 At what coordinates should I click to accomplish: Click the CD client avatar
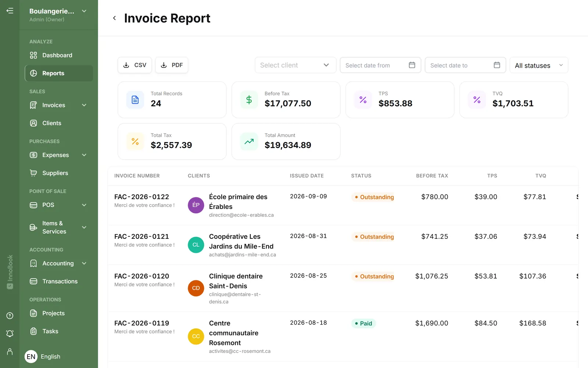click(196, 288)
